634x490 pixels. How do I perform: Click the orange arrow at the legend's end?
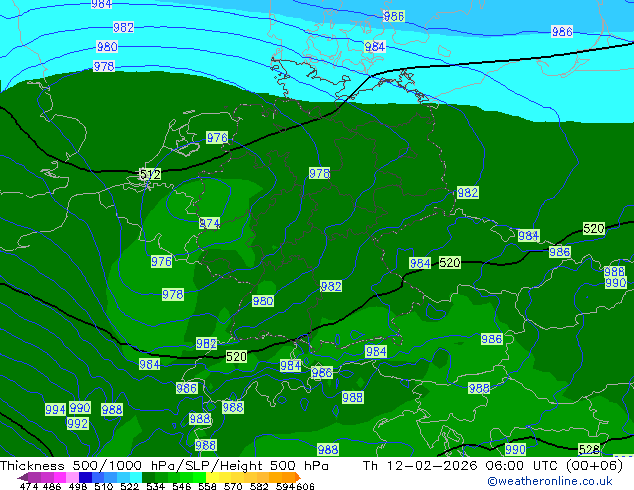298,477
